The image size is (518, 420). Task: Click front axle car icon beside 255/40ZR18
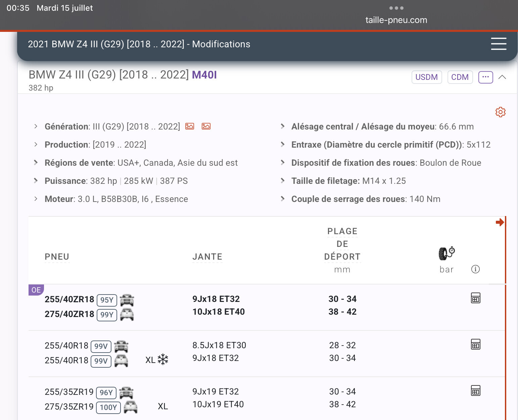(127, 300)
